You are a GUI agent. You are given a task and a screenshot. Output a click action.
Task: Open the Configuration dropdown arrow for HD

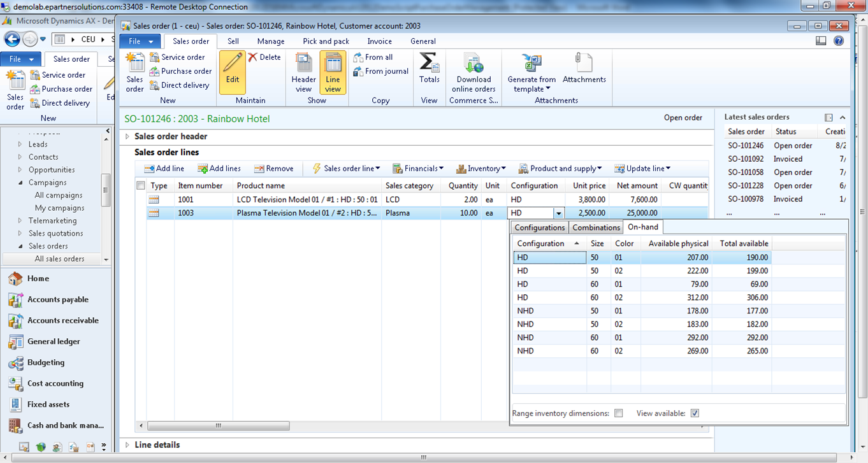[x=559, y=213]
